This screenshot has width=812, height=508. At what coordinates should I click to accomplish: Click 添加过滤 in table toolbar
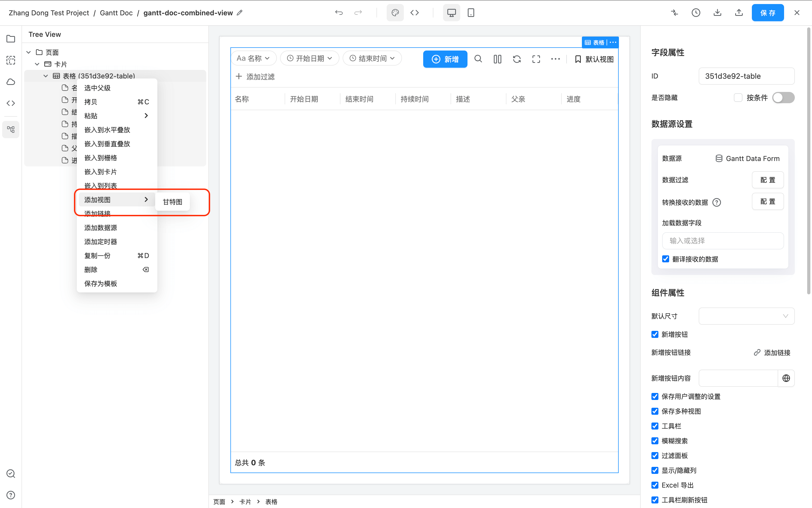click(x=255, y=77)
